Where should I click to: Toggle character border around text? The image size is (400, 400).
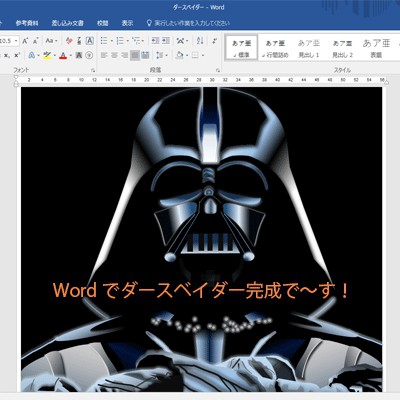(89, 41)
